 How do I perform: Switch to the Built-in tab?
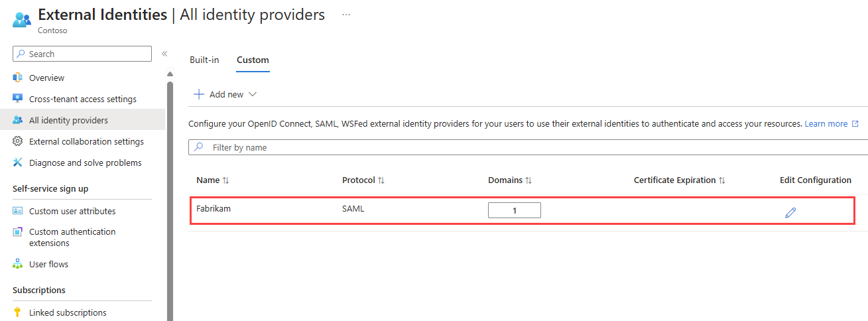coord(204,60)
